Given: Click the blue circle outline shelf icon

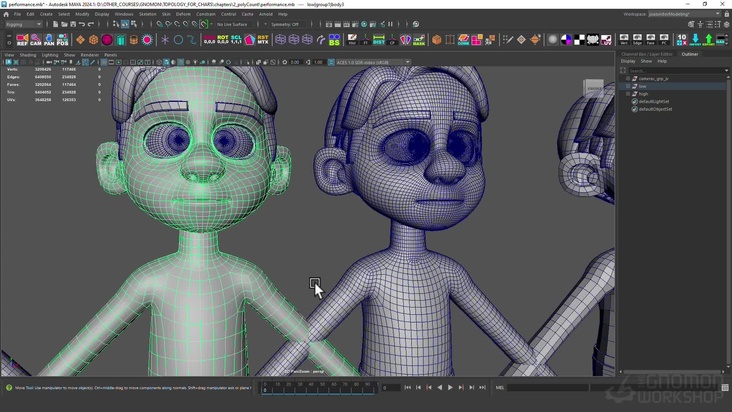Looking at the screenshot, I should [178, 40].
